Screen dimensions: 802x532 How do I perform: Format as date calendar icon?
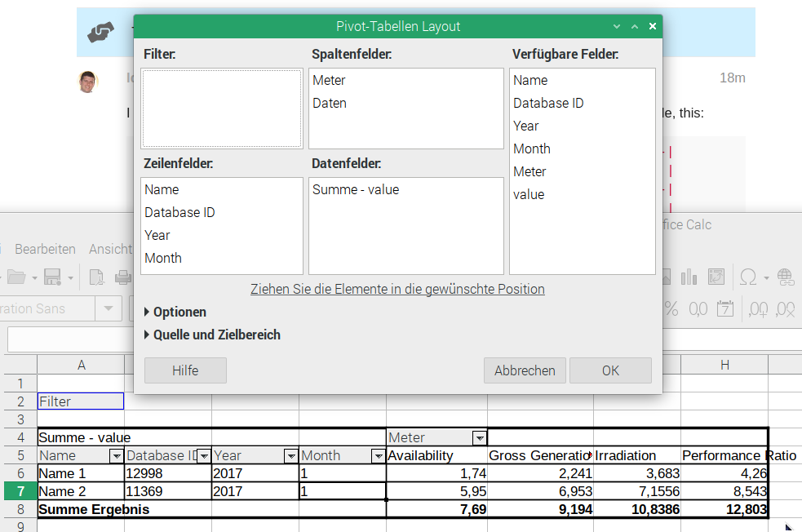tap(725, 309)
